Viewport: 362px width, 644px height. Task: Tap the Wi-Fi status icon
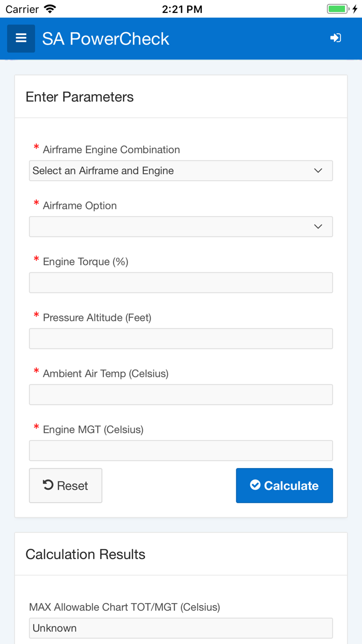point(50,9)
